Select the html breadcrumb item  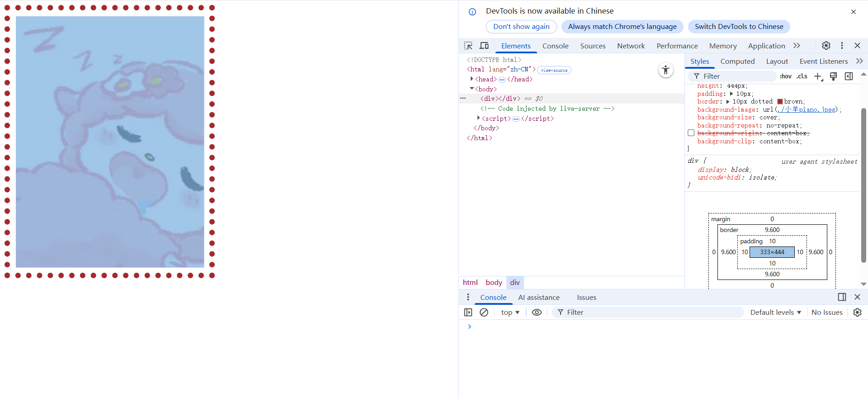click(470, 283)
